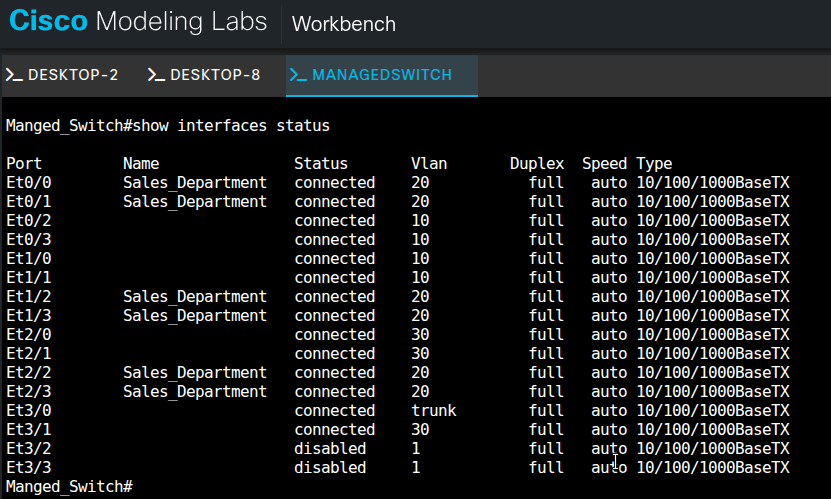Image resolution: width=831 pixels, height=499 pixels.
Task: Click the terminal icon on DESKTOP-8 tab
Action: click(156, 75)
